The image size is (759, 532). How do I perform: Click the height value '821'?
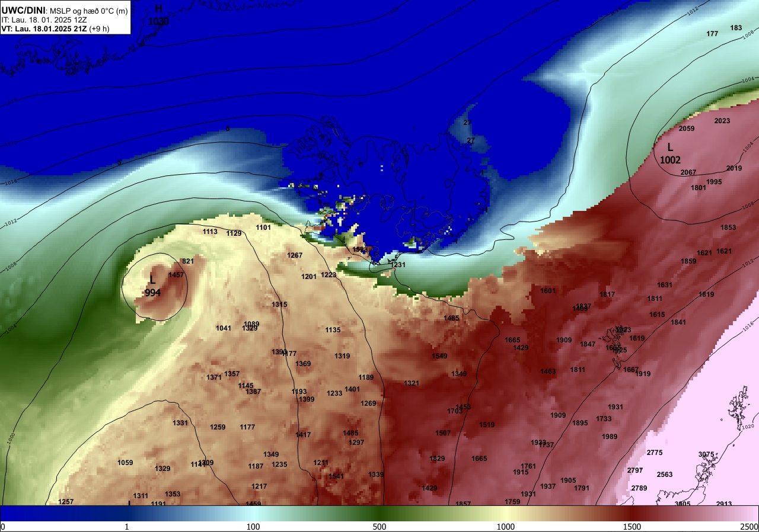(188, 261)
